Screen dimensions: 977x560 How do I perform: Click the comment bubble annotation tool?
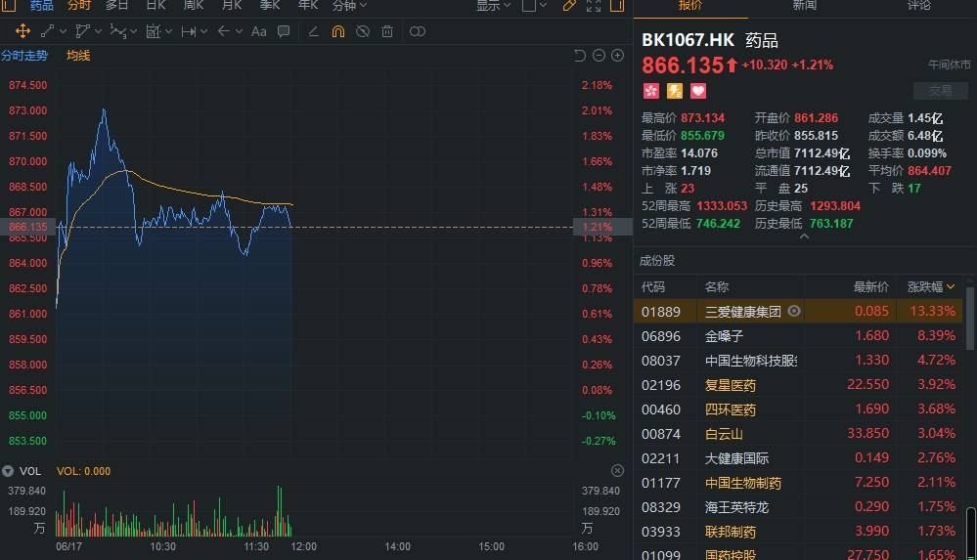coord(283,31)
